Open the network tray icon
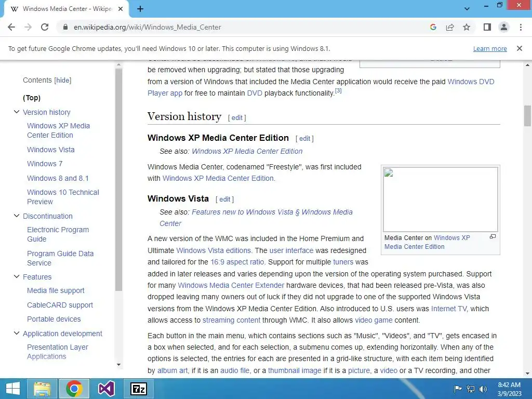The image size is (532, 399). coord(471,389)
